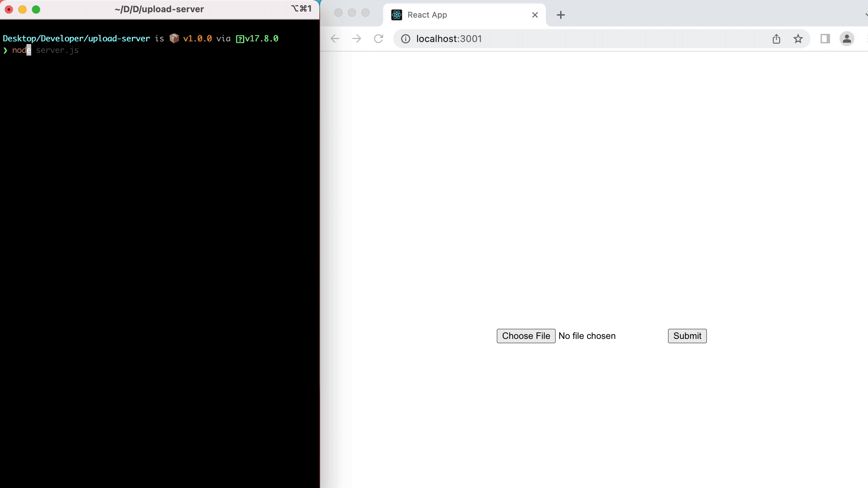Click the browser forward navigation icon
868x488 pixels.
[x=356, y=39]
